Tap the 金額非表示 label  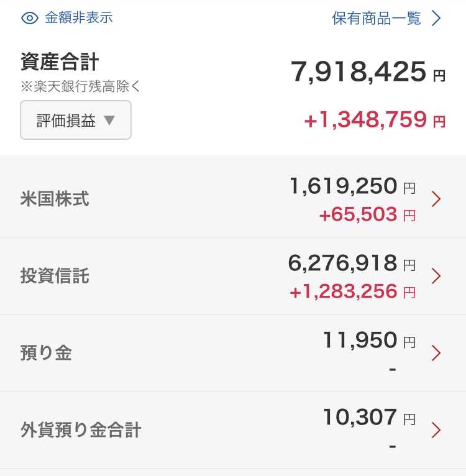coord(79,17)
